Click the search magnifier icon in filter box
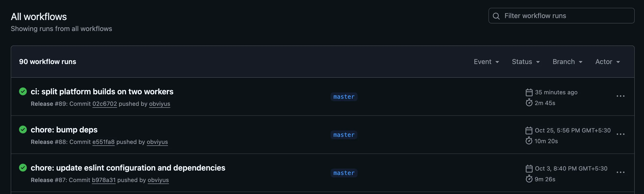 click(x=496, y=16)
